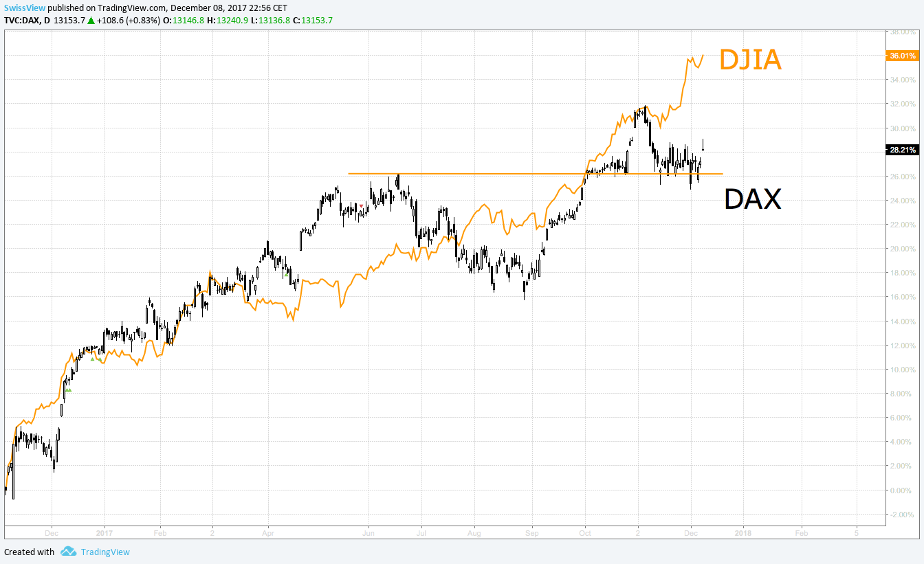Click the L:13136.8 low value
This screenshot has width=924, height=564.
[269, 20]
